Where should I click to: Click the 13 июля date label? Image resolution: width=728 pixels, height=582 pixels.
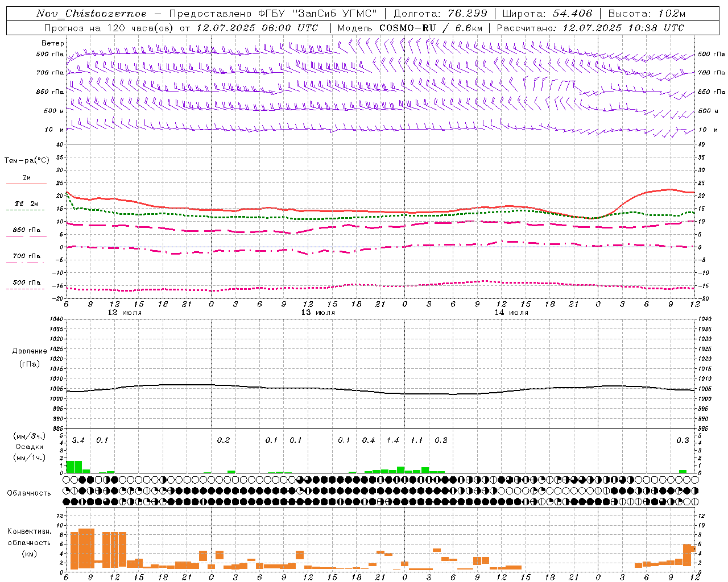[x=318, y=313]
